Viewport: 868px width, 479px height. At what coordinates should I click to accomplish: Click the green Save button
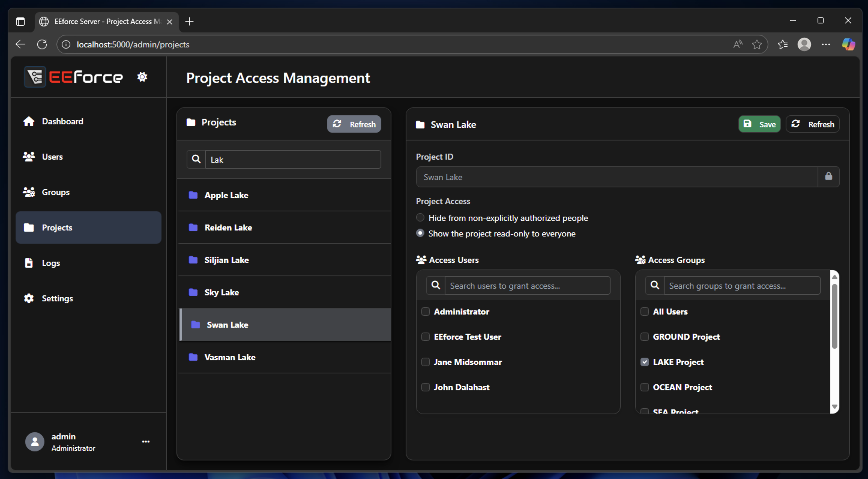(759, 124)
